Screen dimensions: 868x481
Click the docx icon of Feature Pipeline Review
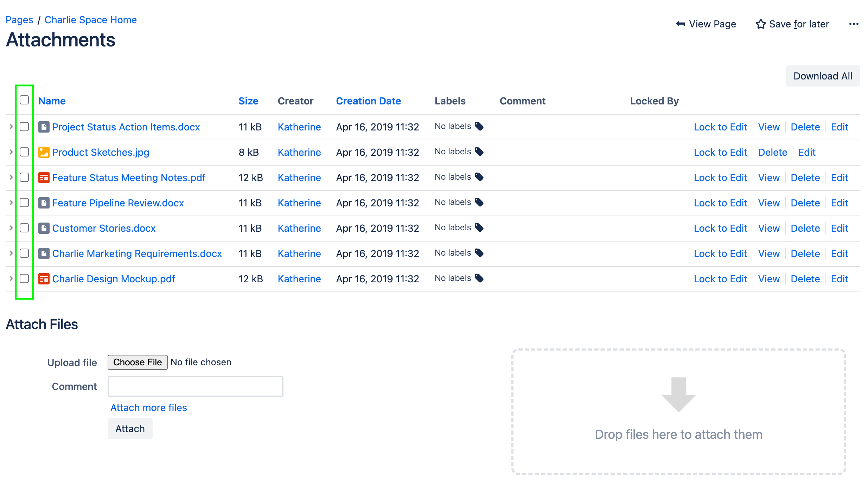[x=44, y=203]
